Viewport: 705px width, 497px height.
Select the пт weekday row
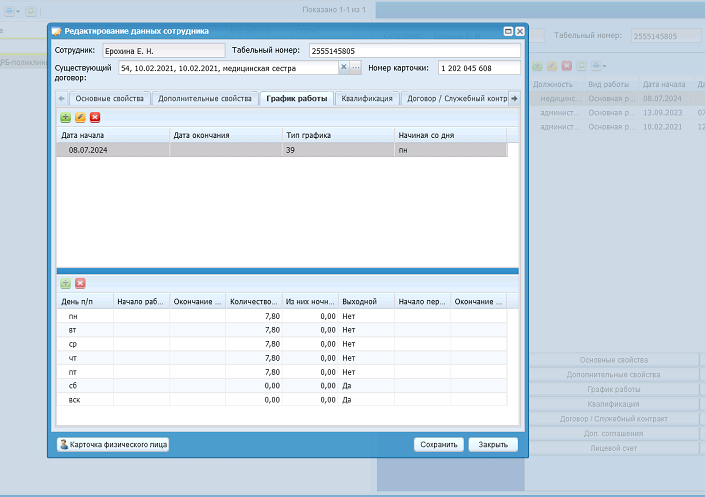point(282,372)
